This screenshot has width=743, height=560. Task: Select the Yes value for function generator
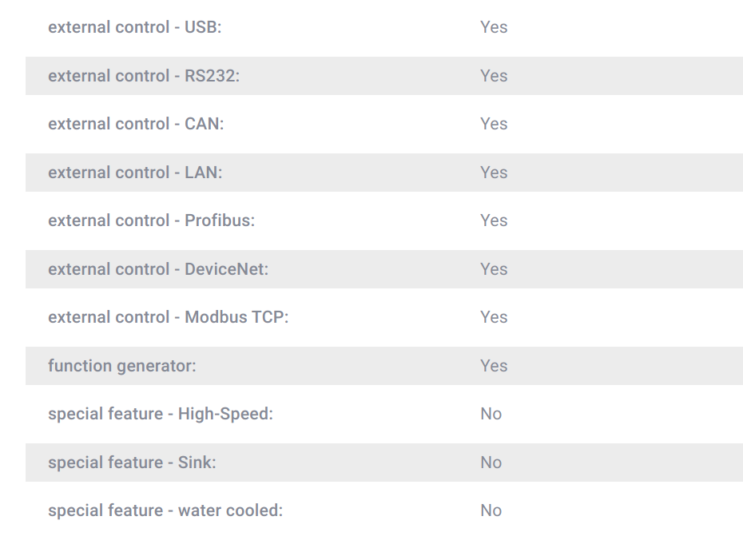[x=494, y=366]
